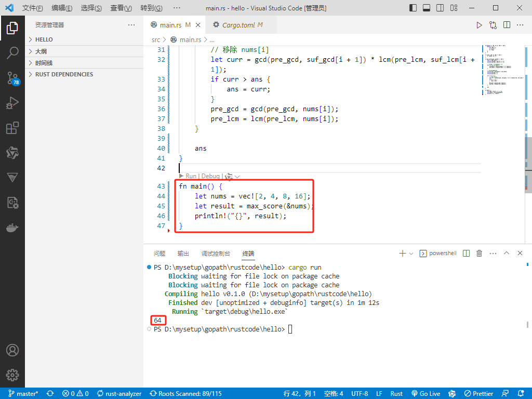Run the file with editor play button

coord(479,25)
